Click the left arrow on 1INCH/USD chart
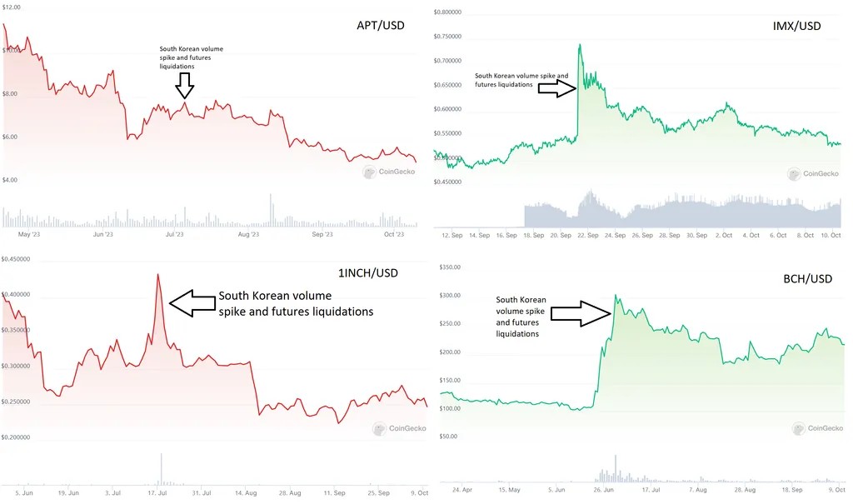Screen dimensions: 853x504 pyautogui.click(x=192, y=303)
